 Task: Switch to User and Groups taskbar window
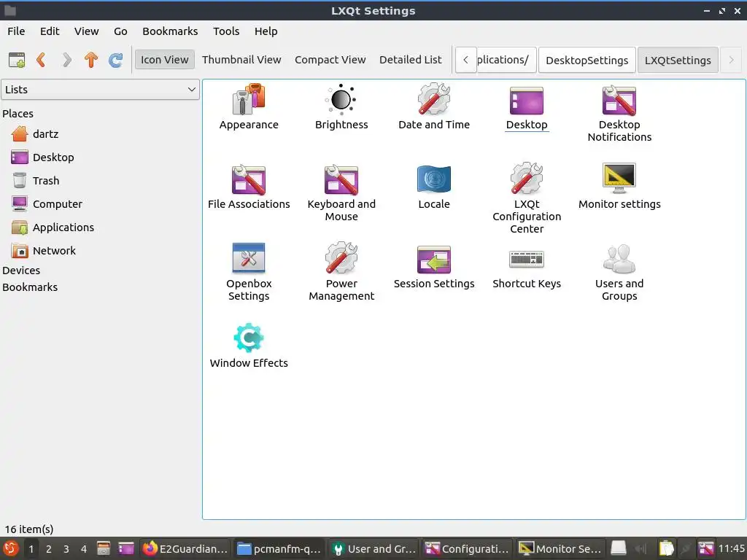pyautogui.click(x=373, y=549)
